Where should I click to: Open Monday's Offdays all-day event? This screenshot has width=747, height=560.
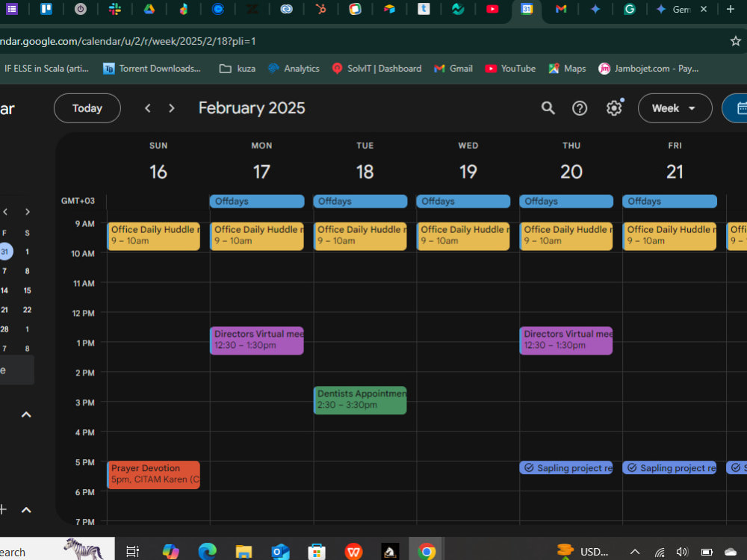click(257, 202)
